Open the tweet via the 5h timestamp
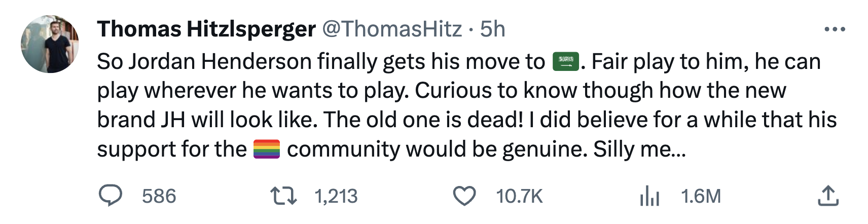The height and width of the screenshot is (224, 868). pyautogui.click(x=493, y=29)
